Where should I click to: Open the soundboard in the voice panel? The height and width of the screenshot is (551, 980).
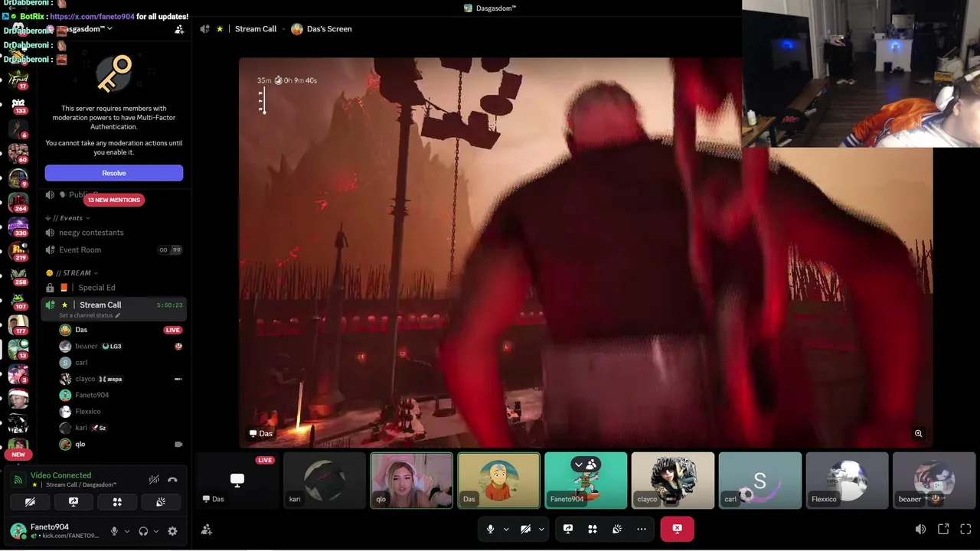coord(161,502)
